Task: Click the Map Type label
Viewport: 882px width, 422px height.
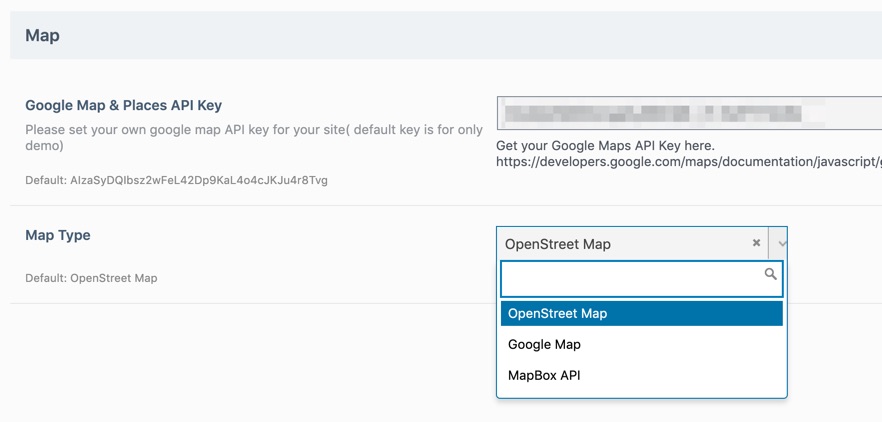Action: 58,235
